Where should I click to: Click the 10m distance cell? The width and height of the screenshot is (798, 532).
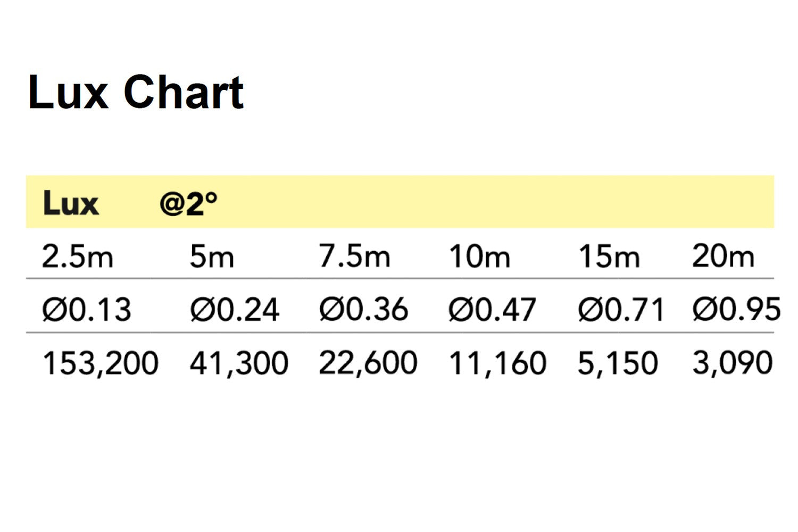point(479,256)
